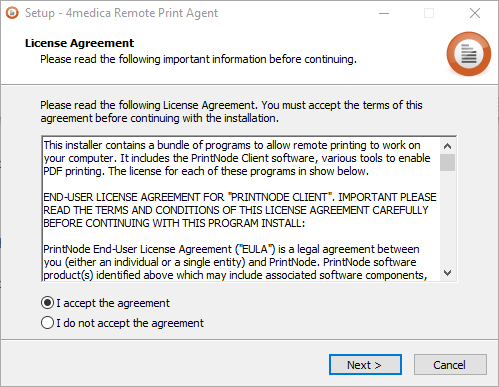
Task: Click the 'PrintNode End-User License Agreement' paragraph
Action: coord(235,262)
